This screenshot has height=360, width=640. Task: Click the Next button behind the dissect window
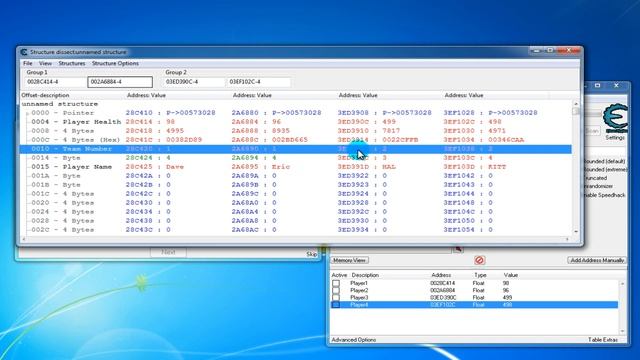point(168,252)
